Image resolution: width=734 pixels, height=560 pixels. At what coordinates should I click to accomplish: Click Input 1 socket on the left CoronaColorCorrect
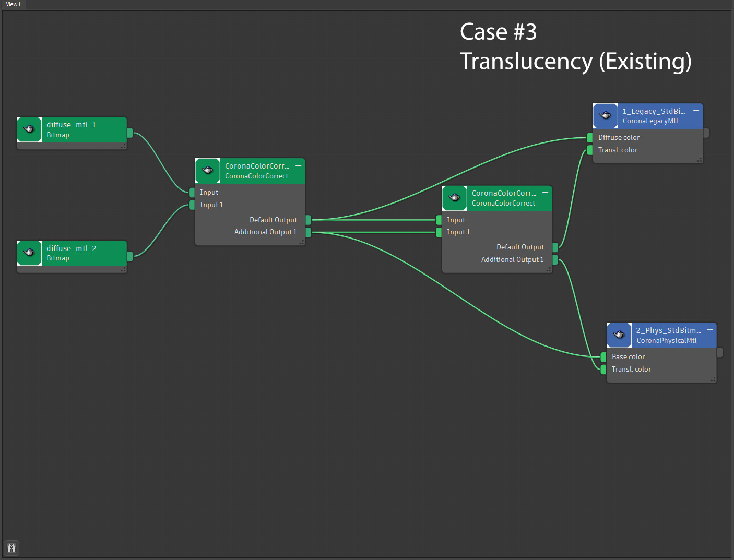(x=192, y=205)
